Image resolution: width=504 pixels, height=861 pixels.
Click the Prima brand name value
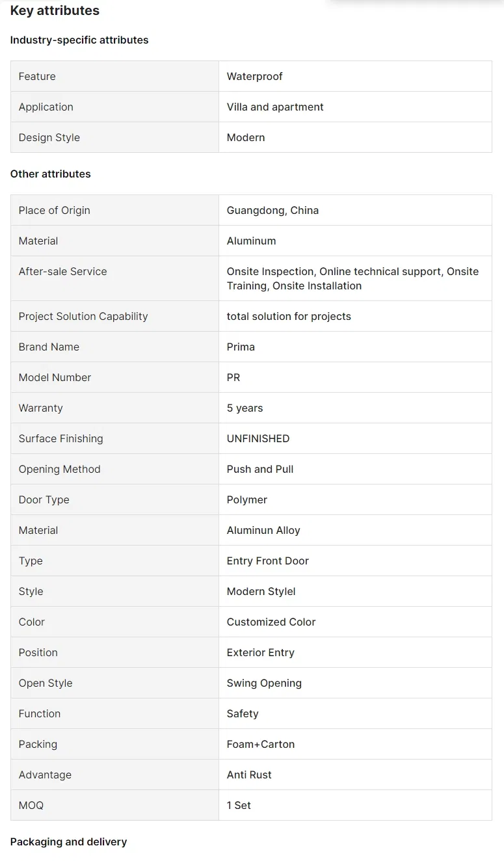[x=241, y=347]
